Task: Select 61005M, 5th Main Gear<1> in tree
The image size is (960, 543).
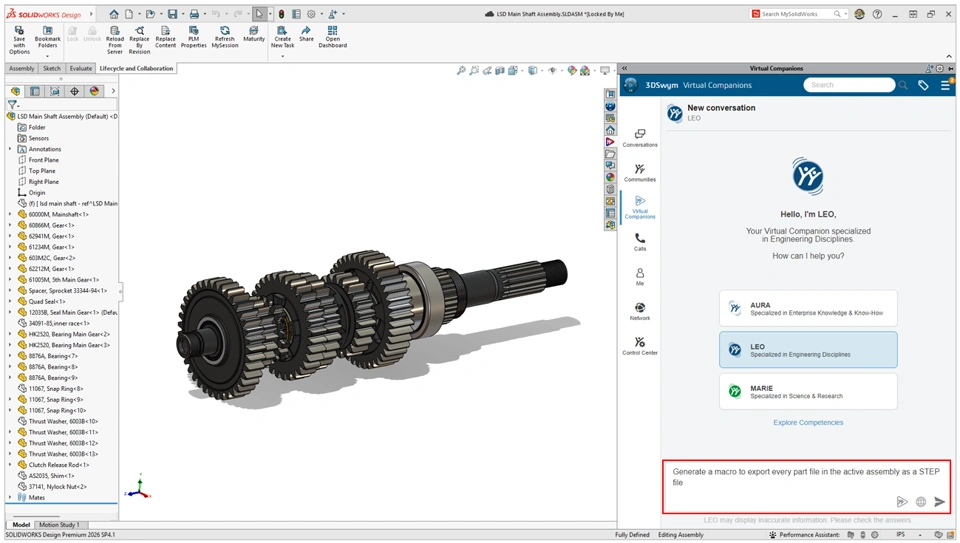Action: [63, 280]
